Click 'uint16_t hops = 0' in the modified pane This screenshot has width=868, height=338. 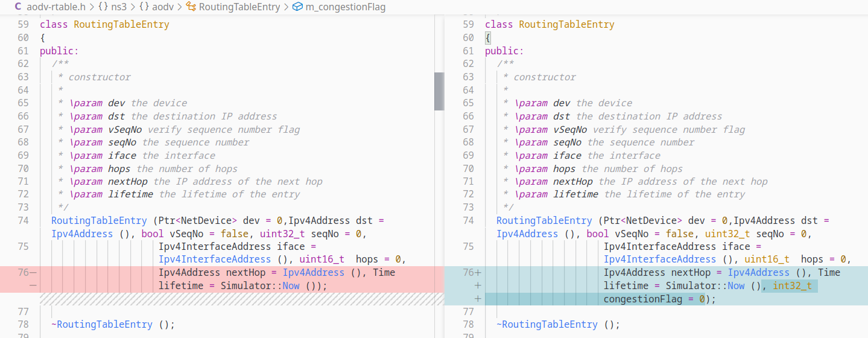tap(794, 260)
